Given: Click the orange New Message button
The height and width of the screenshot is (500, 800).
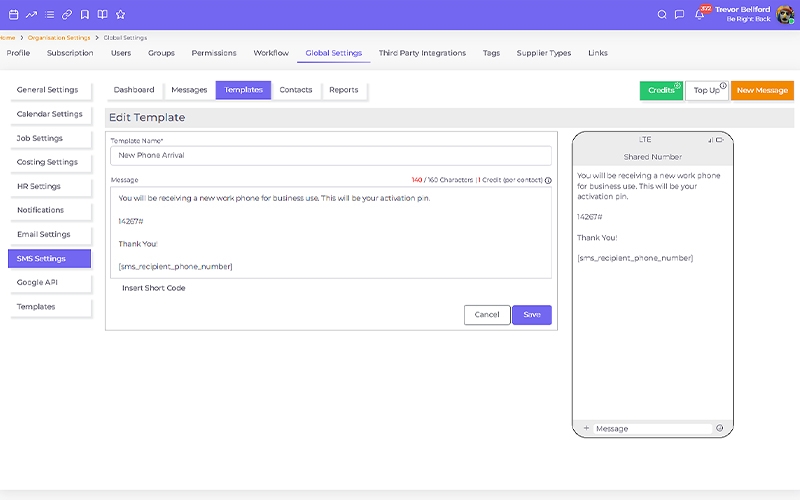Looking at the screenshot, I should tap(762, 90).
